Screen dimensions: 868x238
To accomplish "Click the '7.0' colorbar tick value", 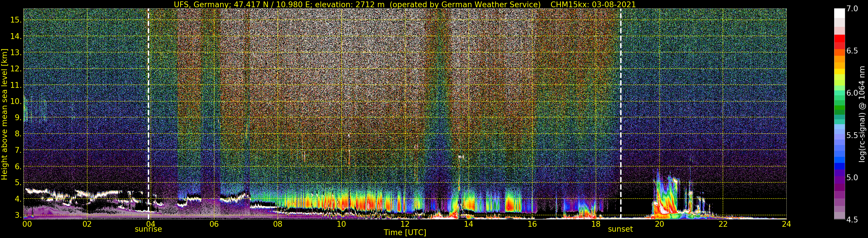I will 852,9.
